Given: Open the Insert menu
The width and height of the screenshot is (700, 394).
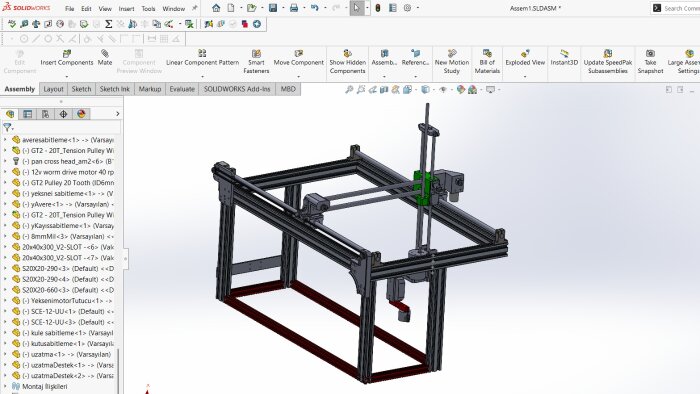Looking at the screenshot, I should pos(126,8).
